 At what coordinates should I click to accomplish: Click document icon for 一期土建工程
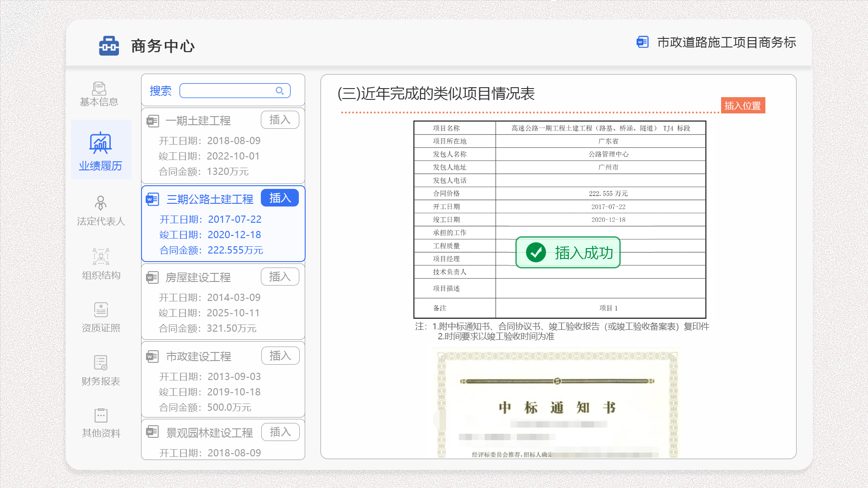click(x=152, y=121)
